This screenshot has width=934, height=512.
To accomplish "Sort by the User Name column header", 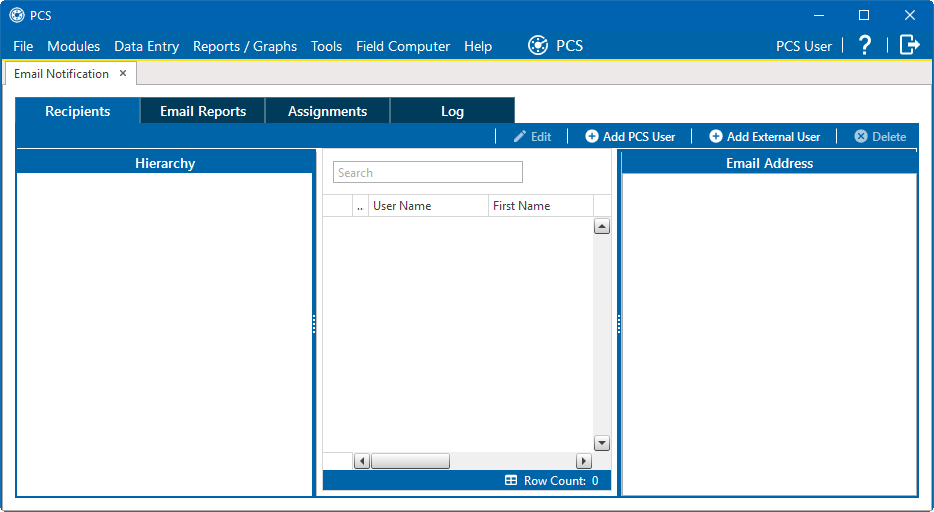I will [x=427, y=206].
